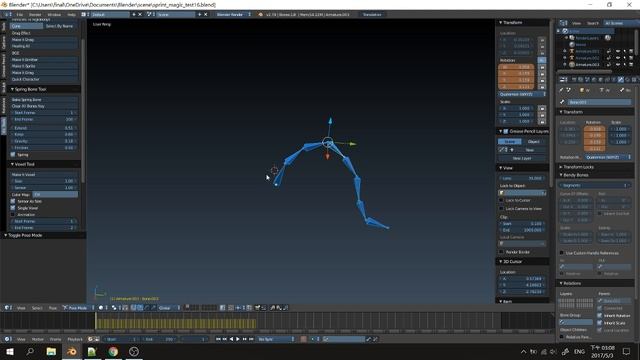
Task: Open the File menu
Action: tap(20, 14)
